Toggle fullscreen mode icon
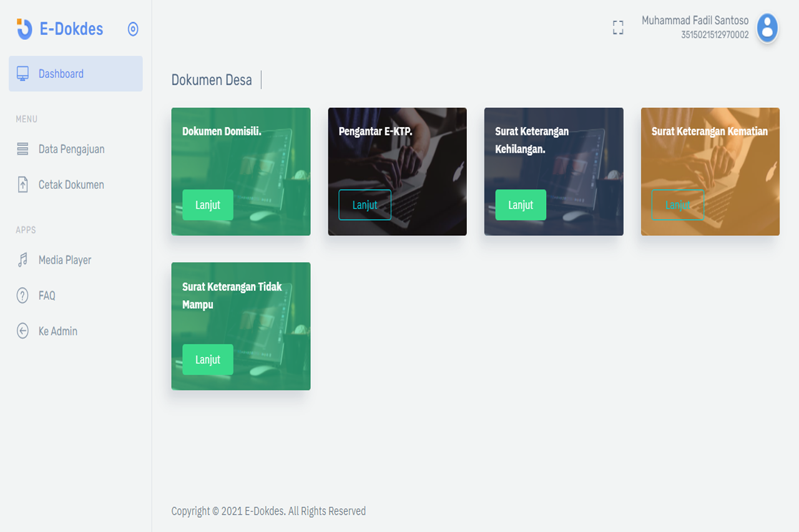 (x=618, y=27)
